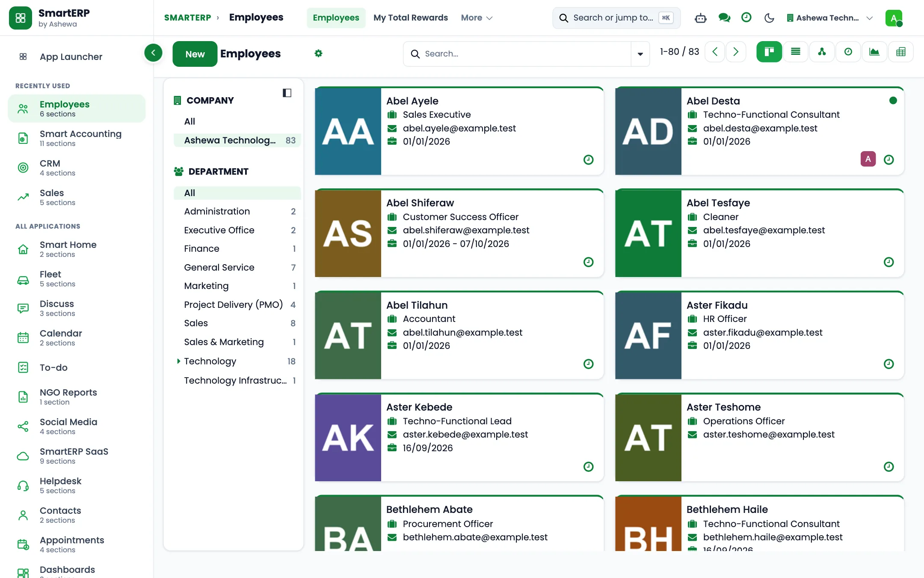Go to previous page of employees
This screenshot has width=924, height=578.
point(715,52)
